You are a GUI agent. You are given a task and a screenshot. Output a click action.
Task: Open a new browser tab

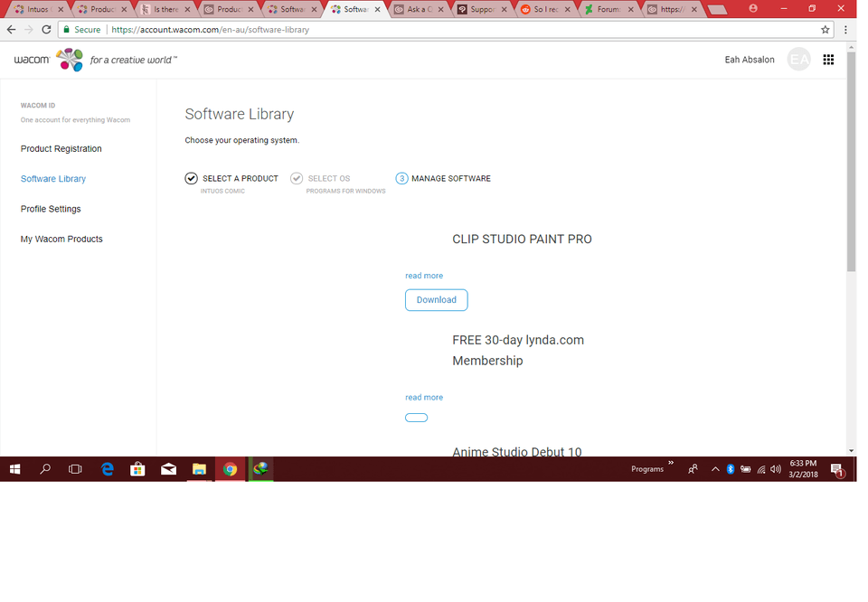(x=717, y=9)
